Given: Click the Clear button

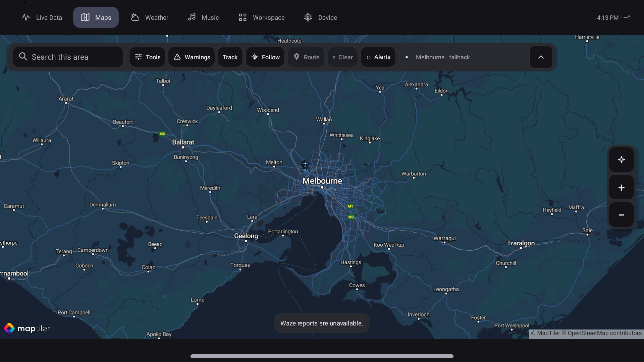Looking at the screenshot, I should [342, 57].
